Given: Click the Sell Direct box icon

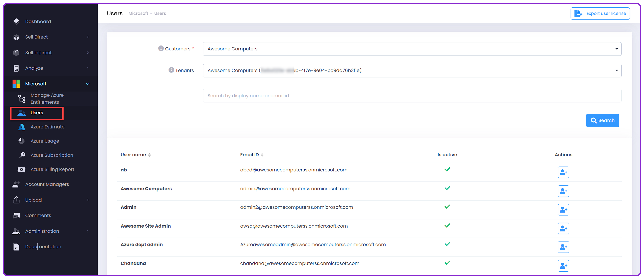Looking at the screenshot, I should coord(16,37).
